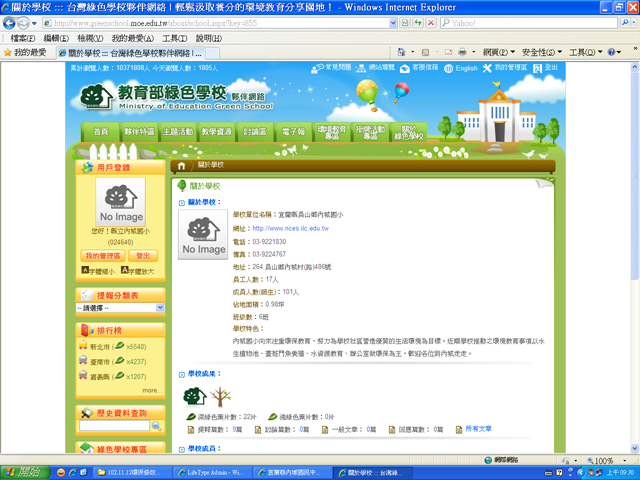
Task: Select the 教學資源 navigation tab
Action: [x=216, y=132]
